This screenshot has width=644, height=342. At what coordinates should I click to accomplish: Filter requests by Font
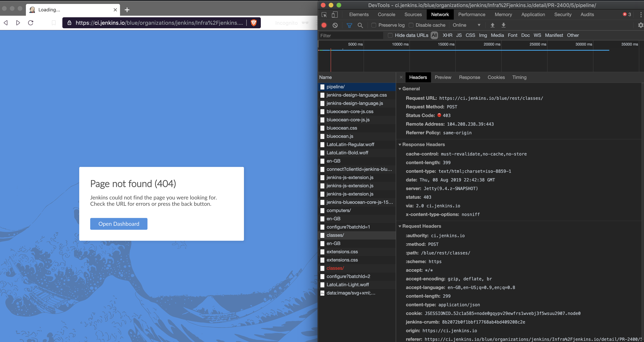click(512, 35)
